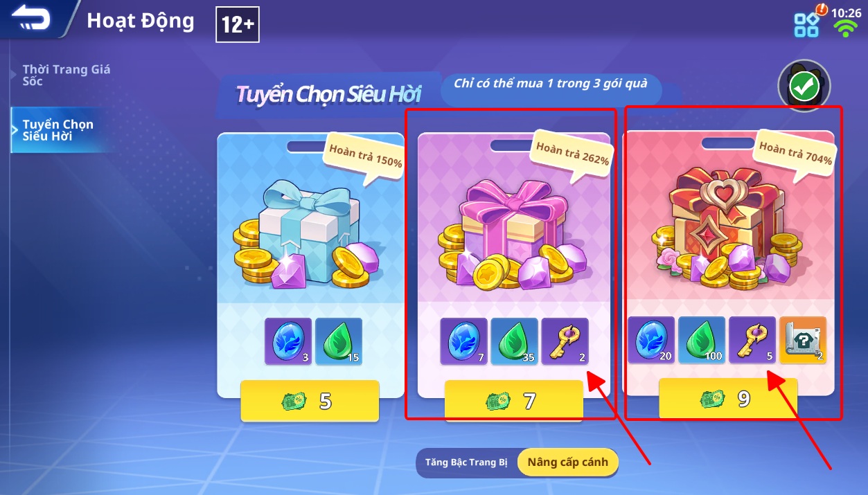
Task: Tap the Hoàn trả 704% label
Action: coord(795,152)
